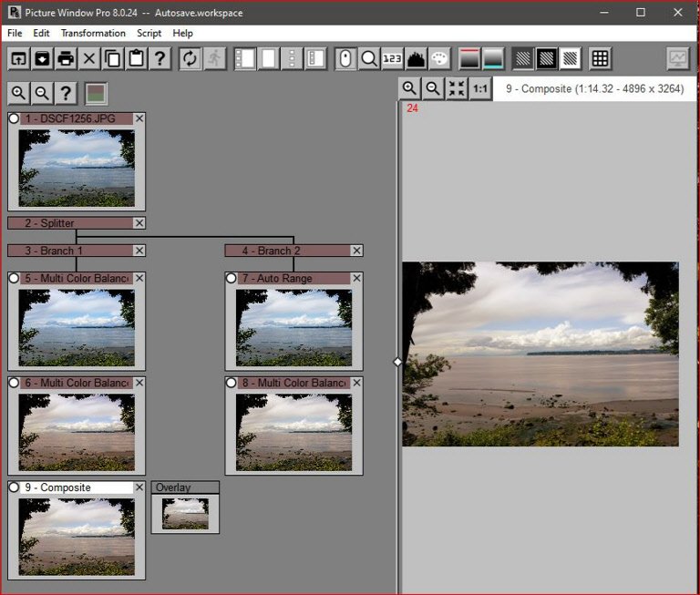Toggle the grid overlay icon

pos(600,59)
